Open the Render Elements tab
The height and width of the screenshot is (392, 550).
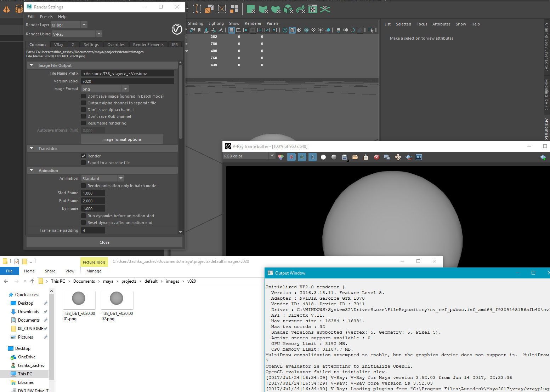(148, 45)
